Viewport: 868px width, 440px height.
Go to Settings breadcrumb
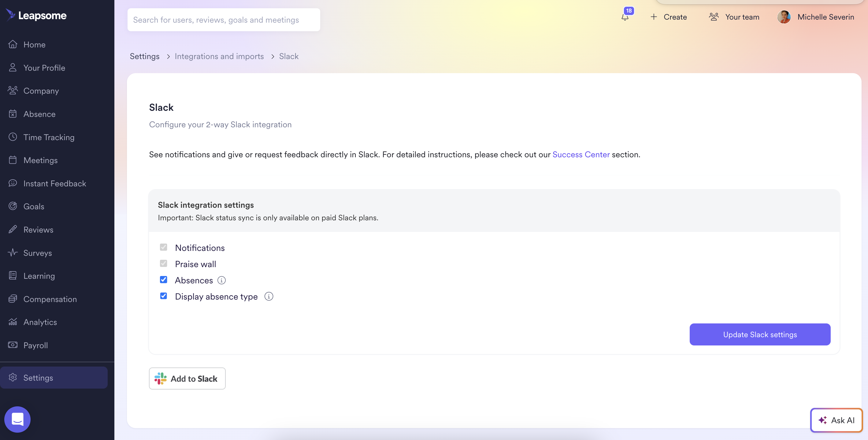click(x=145, y=56)
